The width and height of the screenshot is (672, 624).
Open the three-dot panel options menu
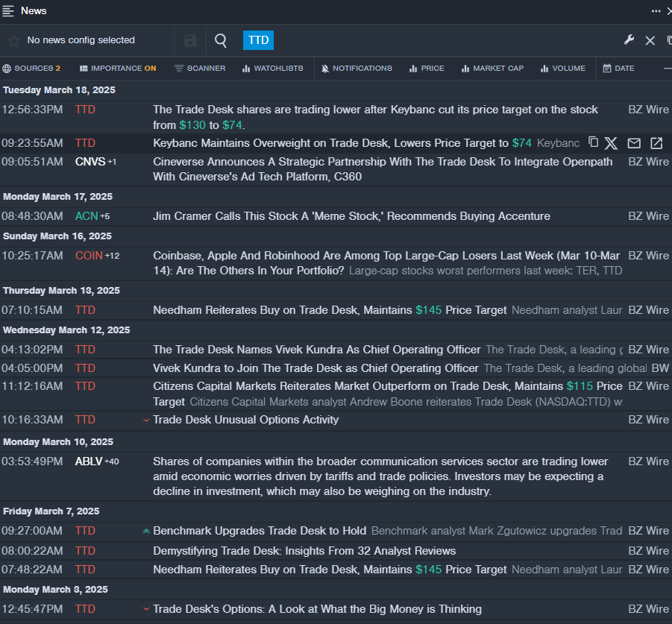tap(656, 10)
